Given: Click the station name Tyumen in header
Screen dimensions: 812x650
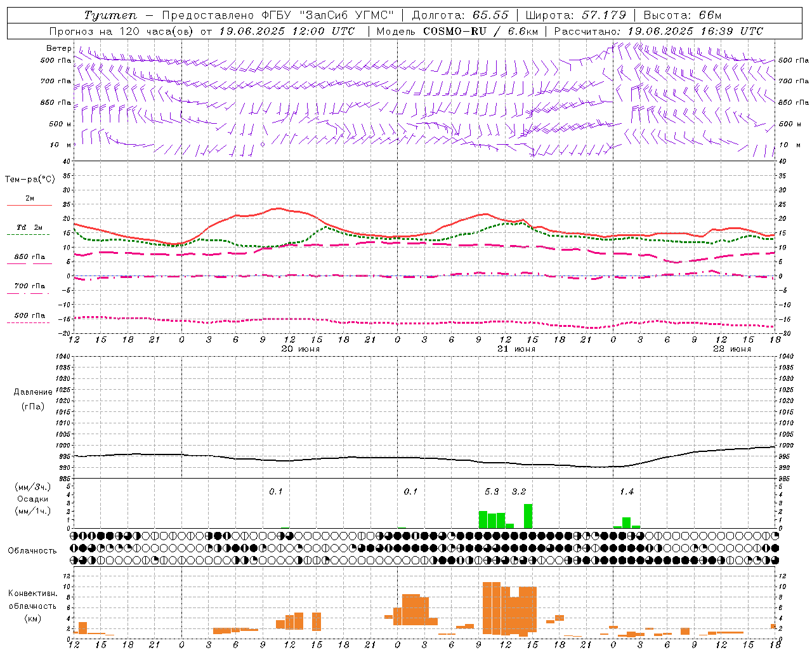Looking at the screenshot, I should 110,15.
